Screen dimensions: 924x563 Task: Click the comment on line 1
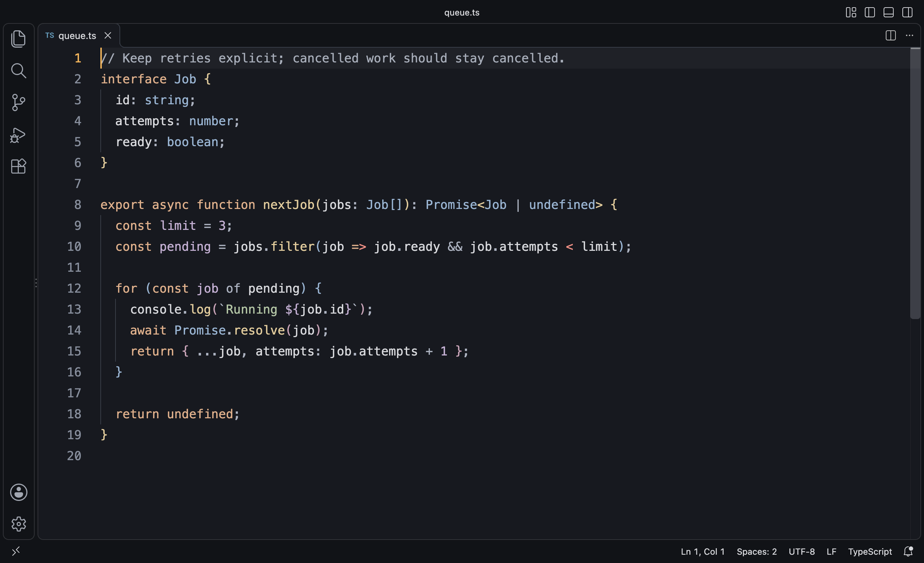click(x=333, y=58)
